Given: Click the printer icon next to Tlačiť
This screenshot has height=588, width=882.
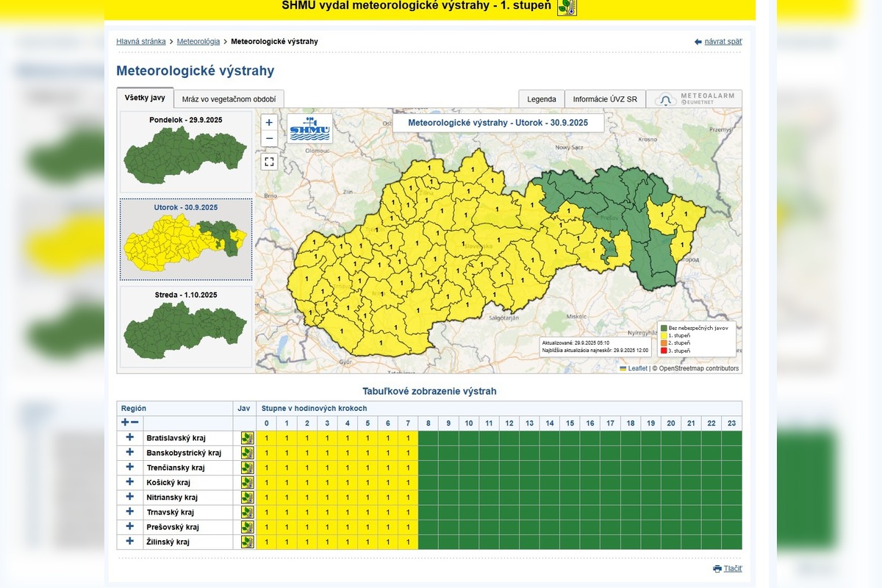Looking at the screenshot, I should (x=717, y=569).
